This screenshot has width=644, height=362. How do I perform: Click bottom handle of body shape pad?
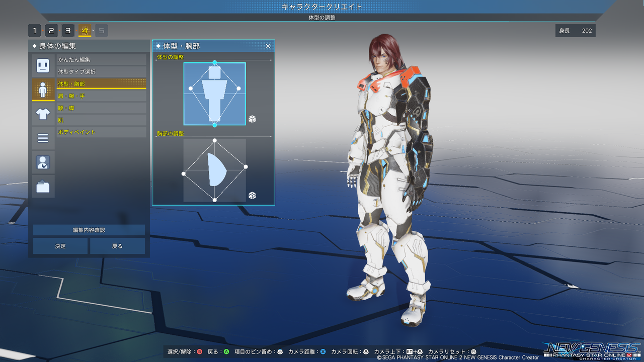(x=215, y=125)
